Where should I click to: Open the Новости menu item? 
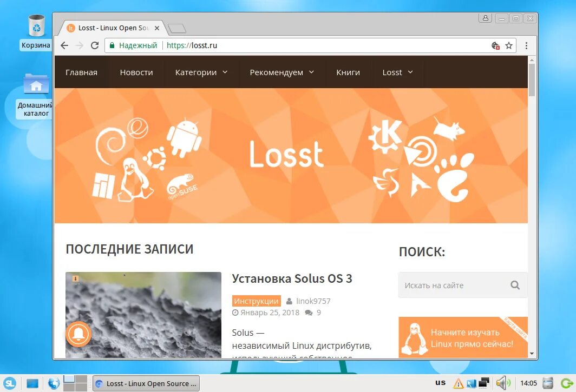pyautogui.click(x=136, y=72)
